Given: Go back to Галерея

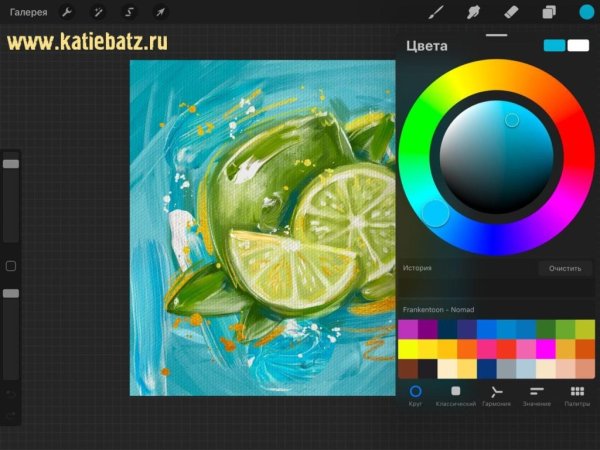Looking at the screenshot, I should (x=29, y=12).
